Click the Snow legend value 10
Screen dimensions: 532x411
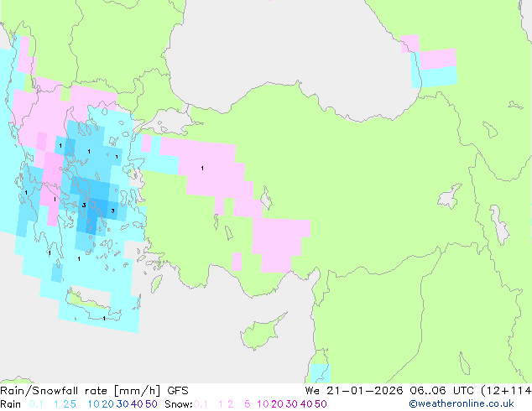263,404
